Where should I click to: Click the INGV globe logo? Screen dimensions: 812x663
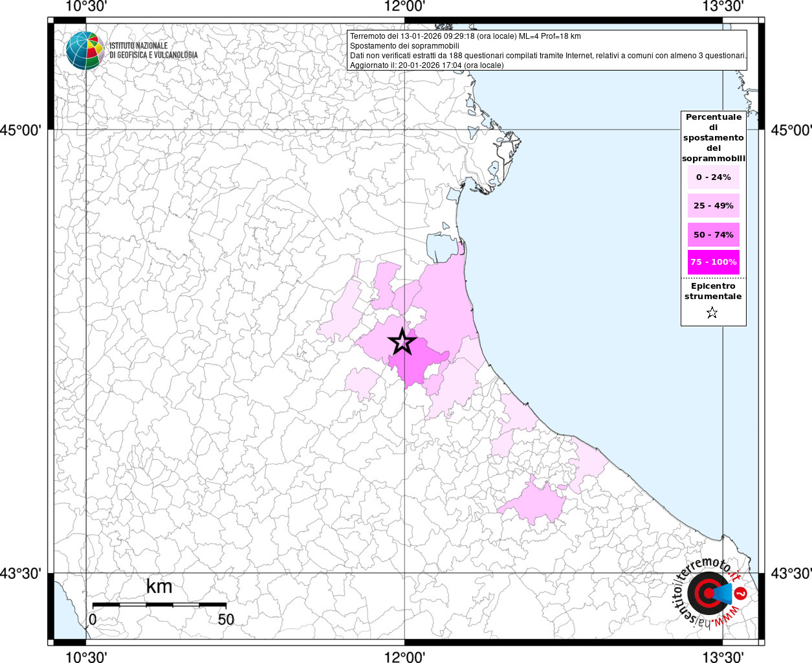coord(85,50)
